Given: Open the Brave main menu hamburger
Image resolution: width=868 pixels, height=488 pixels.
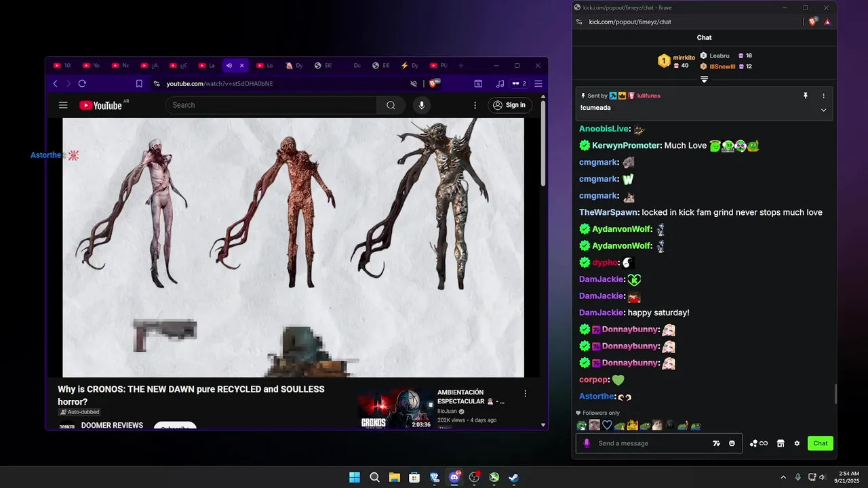Looking at the screenshot, I should (538, 83).
